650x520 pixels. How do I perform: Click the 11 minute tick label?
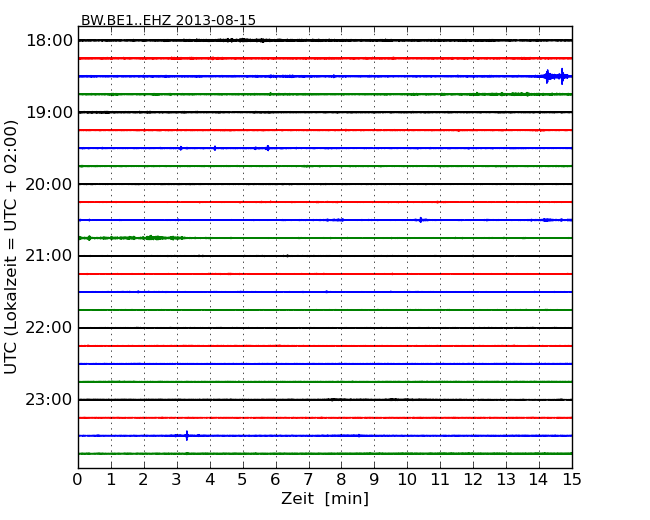tap(440, 479)
